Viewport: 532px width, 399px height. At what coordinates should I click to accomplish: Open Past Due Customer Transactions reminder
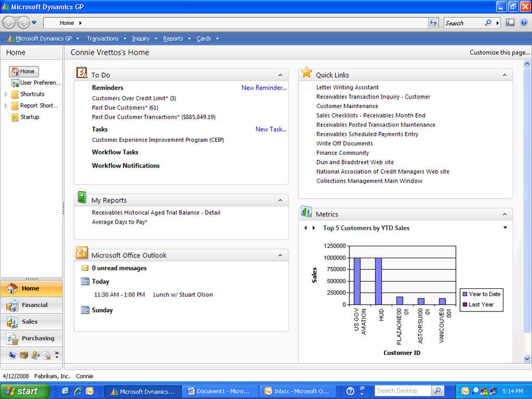tap(154, 117)
